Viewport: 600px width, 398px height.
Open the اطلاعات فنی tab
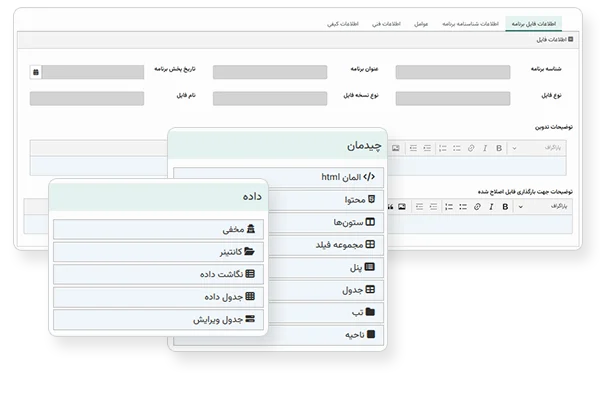tap(386, 24)
